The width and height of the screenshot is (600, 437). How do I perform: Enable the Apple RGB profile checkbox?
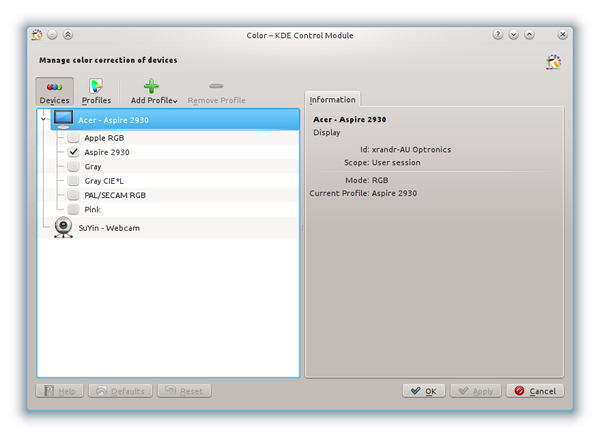click(x=73, y=138)
